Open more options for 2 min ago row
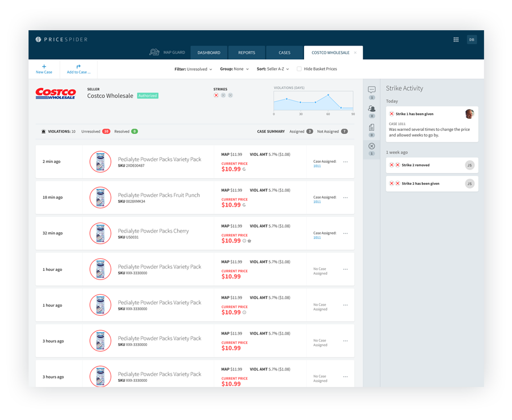The width and height of the screenshot is (512, 420). point(346,162)
